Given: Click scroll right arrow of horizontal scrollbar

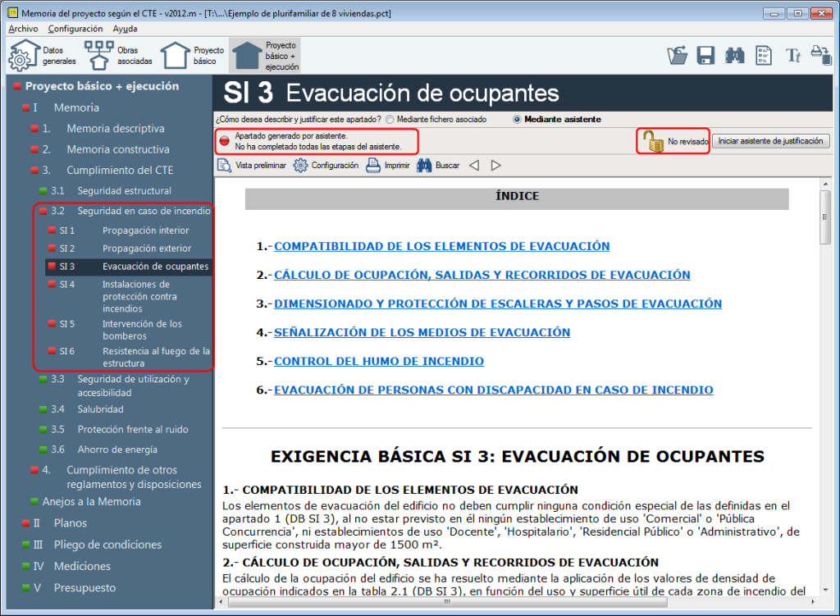Looking at the screenshot, I should click(x=813, y=602).
